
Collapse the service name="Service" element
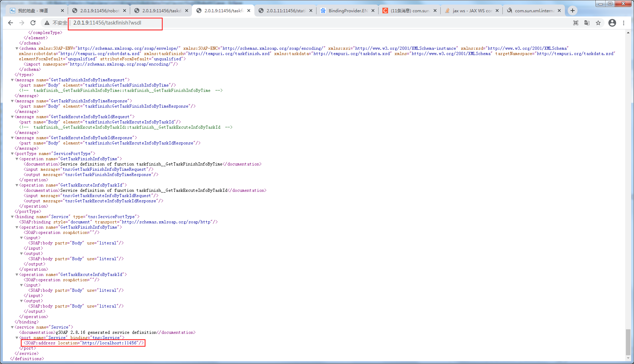click(x=12, y=327)
